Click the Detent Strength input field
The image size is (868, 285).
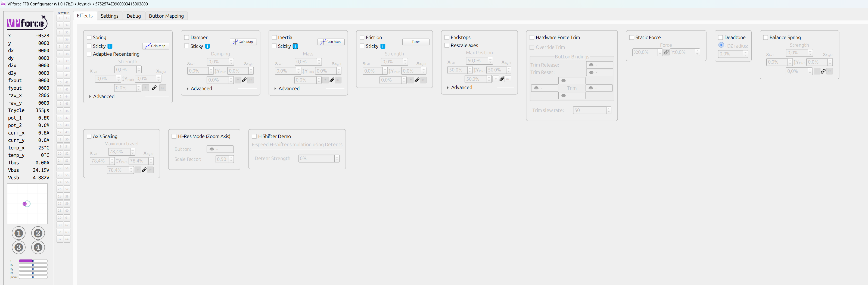click(319, 159)
